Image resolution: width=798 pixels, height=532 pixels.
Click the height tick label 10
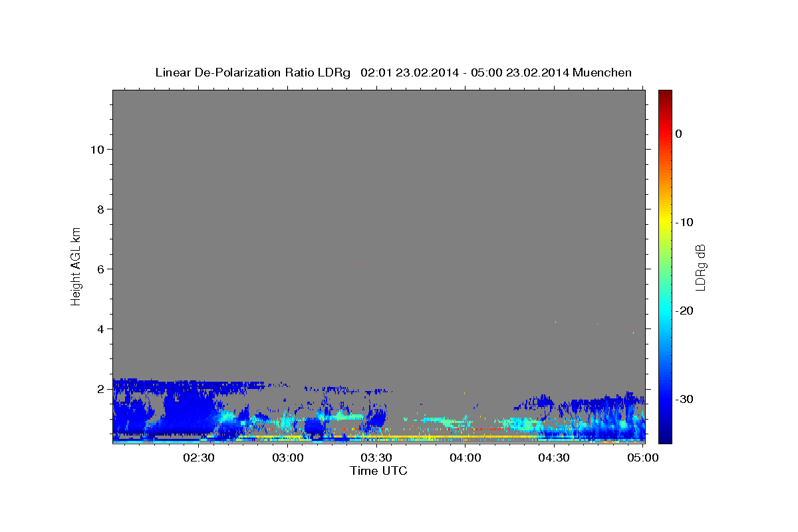tap(97, 150)
